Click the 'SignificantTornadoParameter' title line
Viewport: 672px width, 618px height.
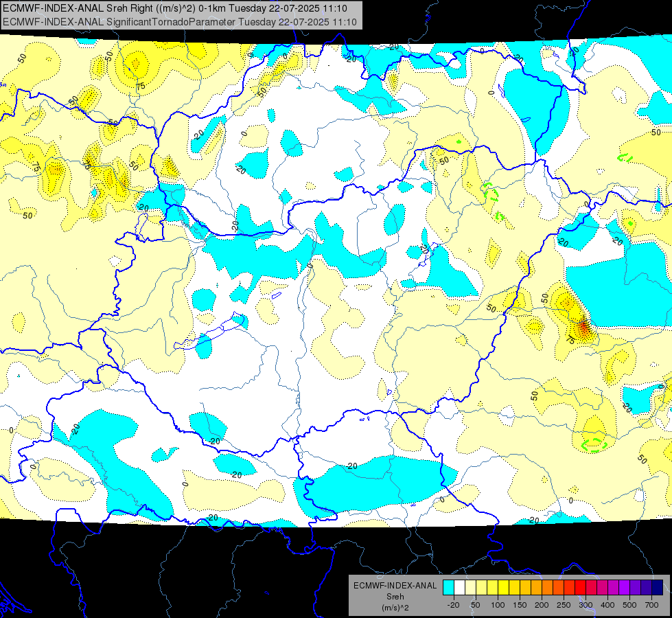coord(180,22)
